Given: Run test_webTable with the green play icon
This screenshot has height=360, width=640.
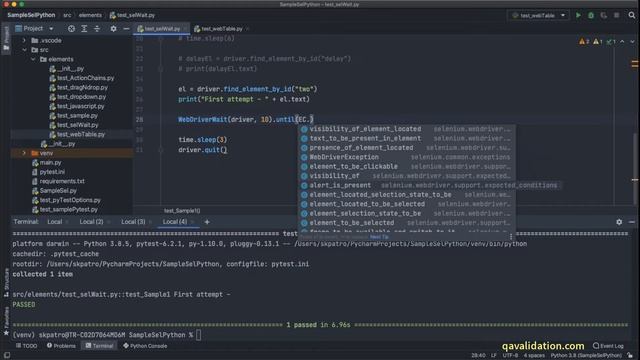Looking at the screenshot, I should tap(578, 16).
